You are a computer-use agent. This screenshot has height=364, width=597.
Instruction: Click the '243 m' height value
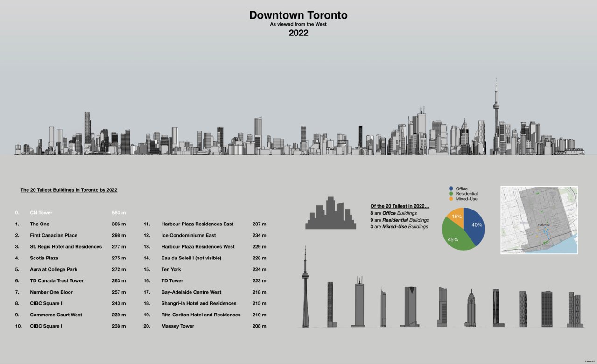click(x=119, y=303)
